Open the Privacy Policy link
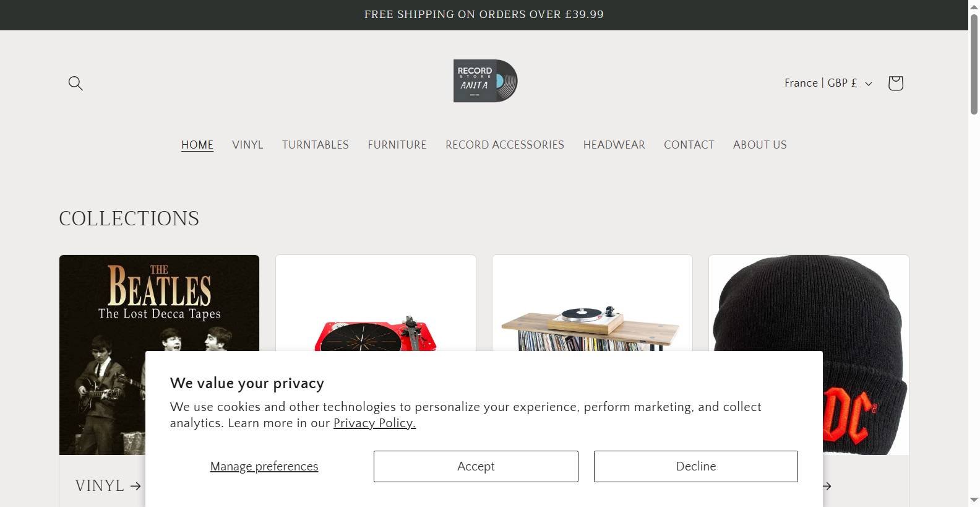Image resolution: width=980 pixels, height=507 pixels. [x=374, y=423]
